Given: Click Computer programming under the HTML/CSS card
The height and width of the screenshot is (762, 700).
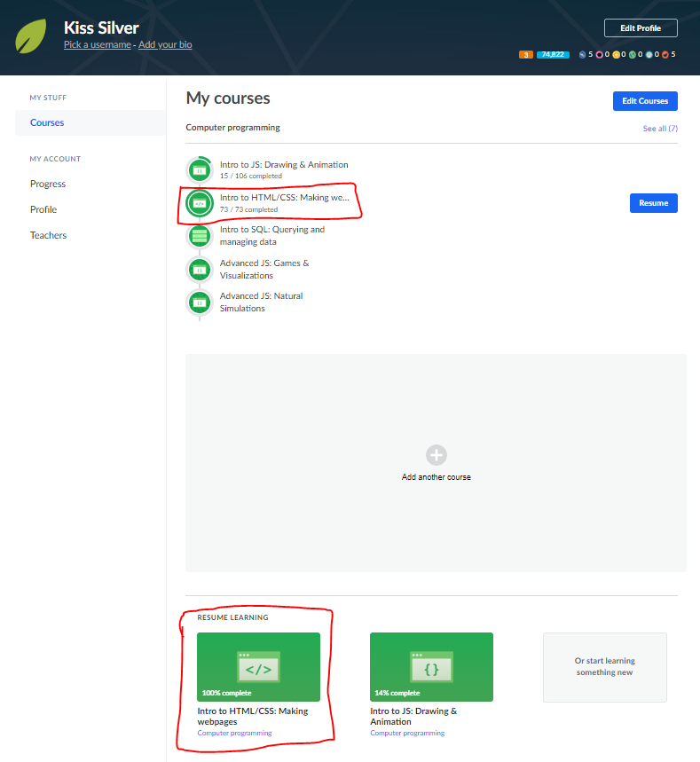Looking at the screenshot, I should point(234,733).
